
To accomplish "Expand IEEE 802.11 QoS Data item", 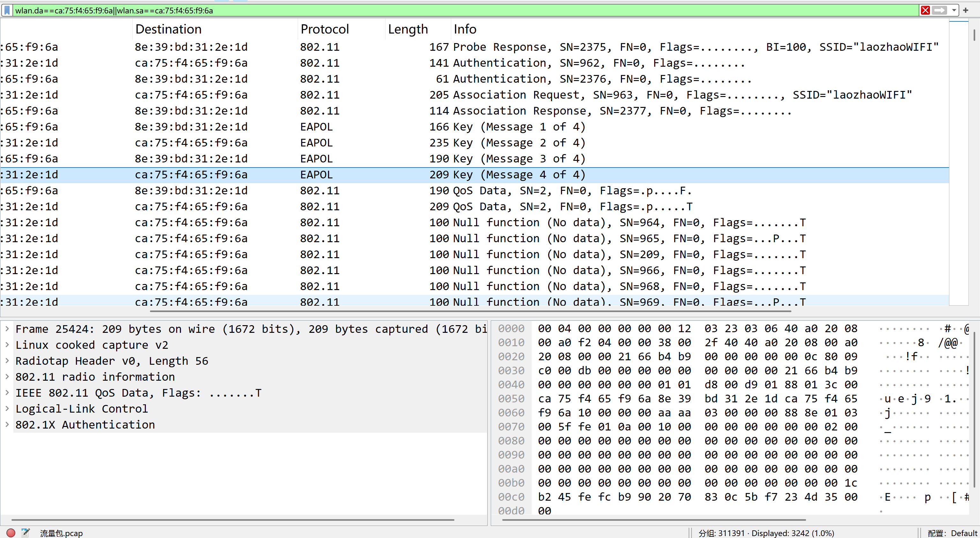I will pyautogui.click(x=7, y=393).
